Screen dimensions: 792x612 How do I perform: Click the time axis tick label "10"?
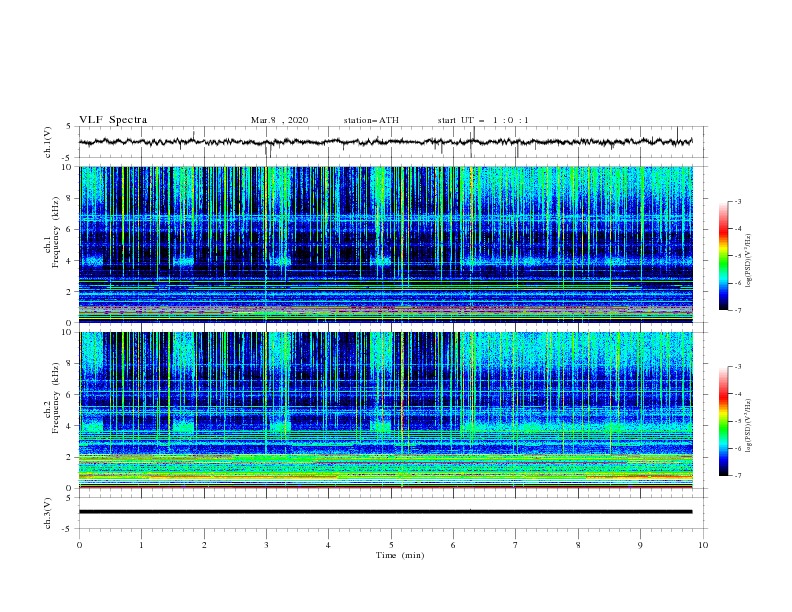(703, 545)
